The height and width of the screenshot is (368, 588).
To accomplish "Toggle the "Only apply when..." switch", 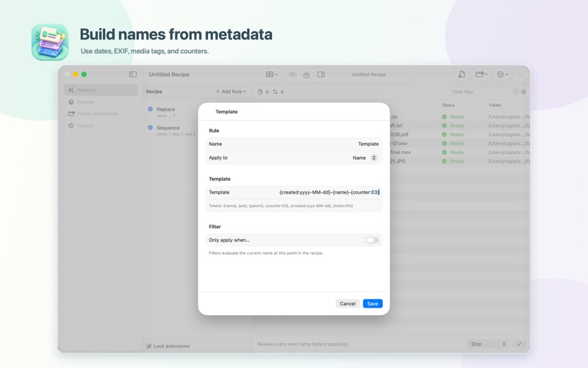I will [372, 240].
